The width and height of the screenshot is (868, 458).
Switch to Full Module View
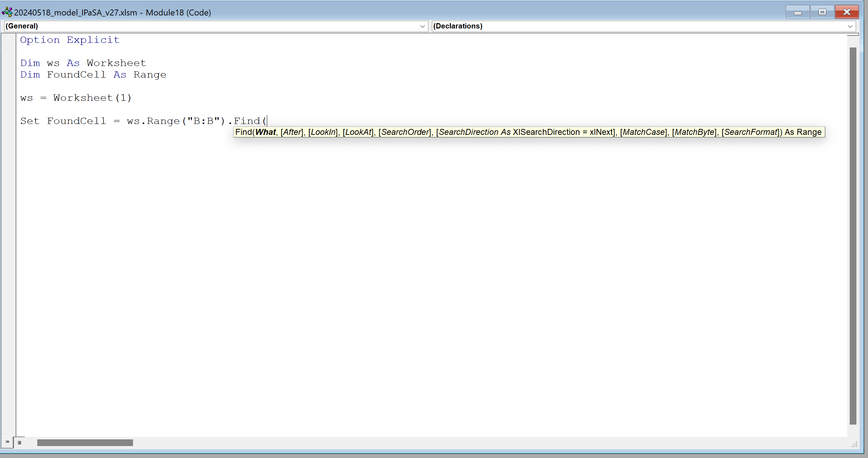(x=19, y=443)
